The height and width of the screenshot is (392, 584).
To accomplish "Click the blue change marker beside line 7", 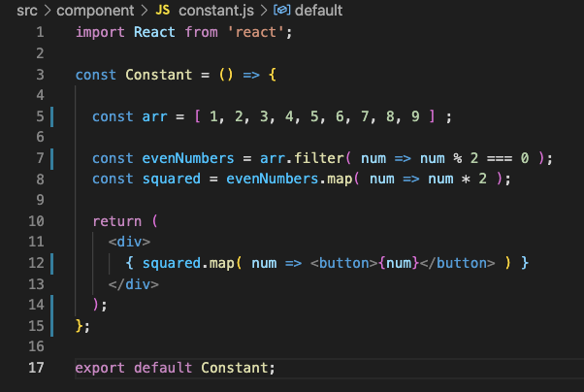I will 51,159.
